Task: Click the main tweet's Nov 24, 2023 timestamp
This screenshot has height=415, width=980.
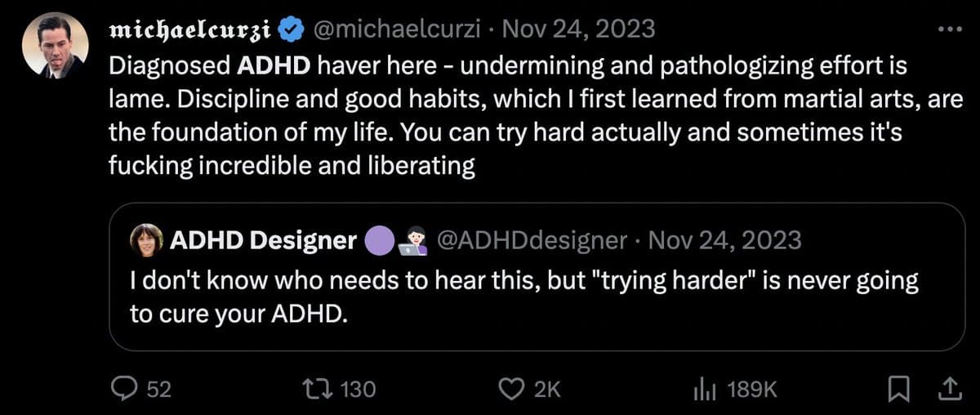Action: pos(578,31)
